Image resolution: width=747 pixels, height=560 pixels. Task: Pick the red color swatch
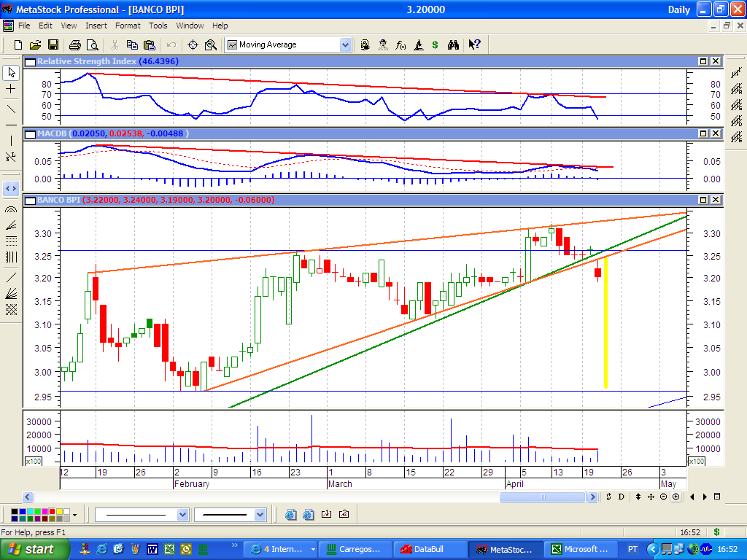tap(52, 511)
